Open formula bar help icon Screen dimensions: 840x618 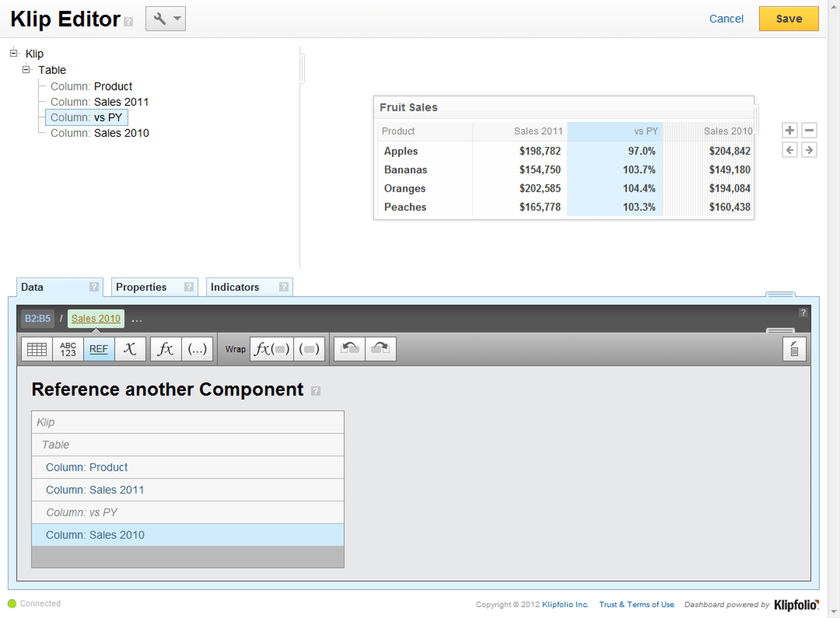[803, 312]
